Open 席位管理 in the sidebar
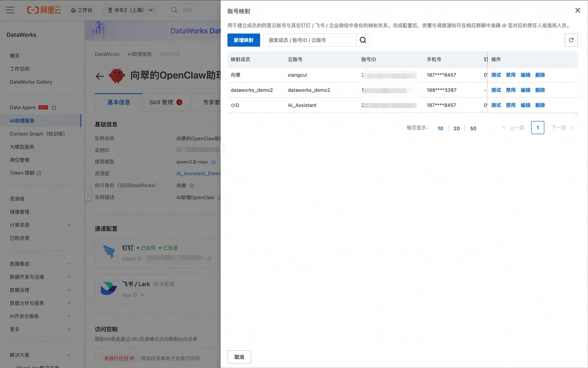The width and height of the screenshot is (588, 368). (20, 160)
